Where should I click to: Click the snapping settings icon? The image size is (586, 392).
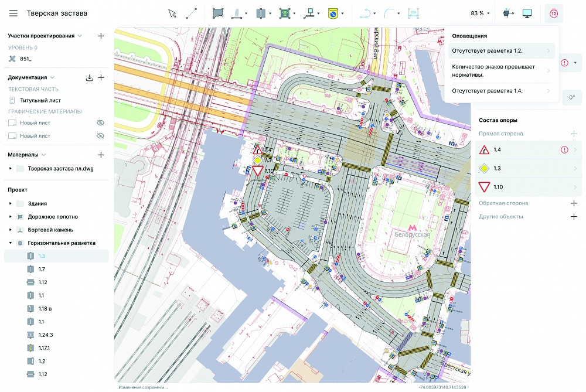tap(508, 13)
